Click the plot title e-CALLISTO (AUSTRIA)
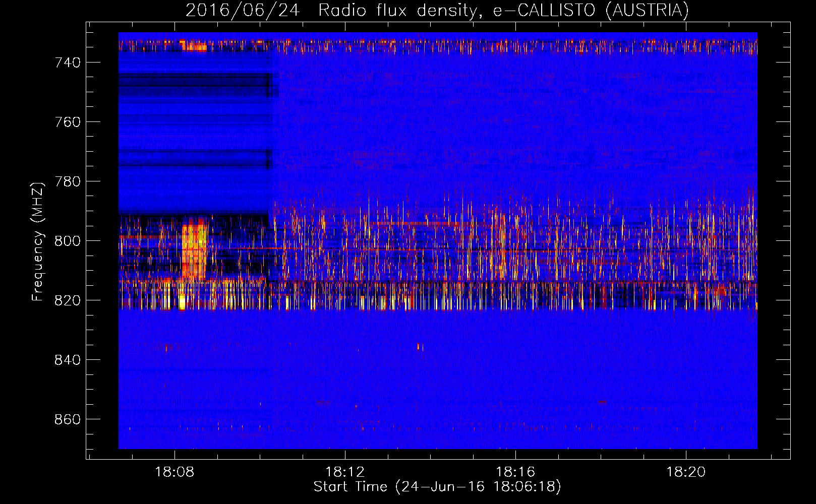The height and width of the screenshot is (504, 816). (591, 11)
